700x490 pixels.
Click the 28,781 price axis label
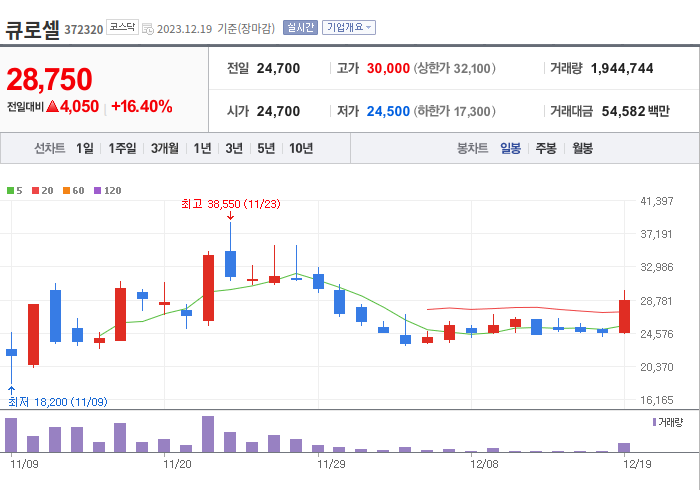tap(656, 301)
